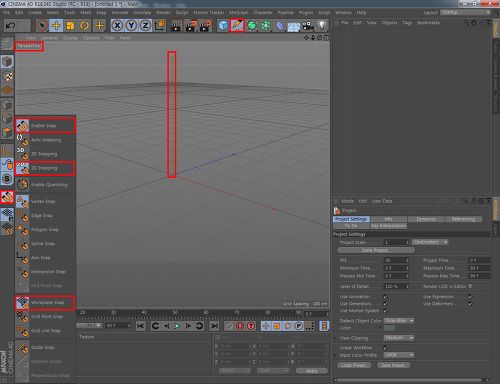
Task: Click the Play Forward button in timeline
Action: [x=177, y=326]
